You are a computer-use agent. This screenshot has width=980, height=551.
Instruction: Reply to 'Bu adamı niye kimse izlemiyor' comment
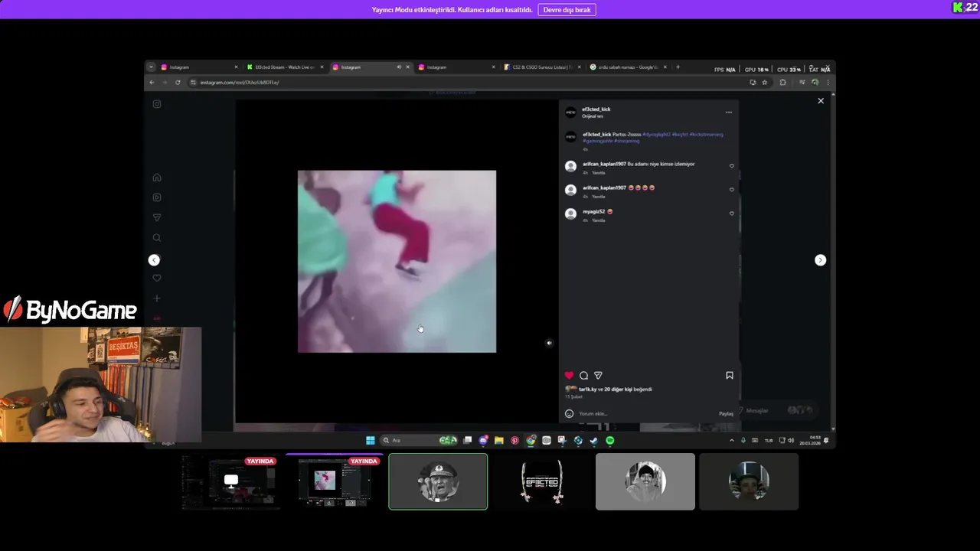point(598,173)
